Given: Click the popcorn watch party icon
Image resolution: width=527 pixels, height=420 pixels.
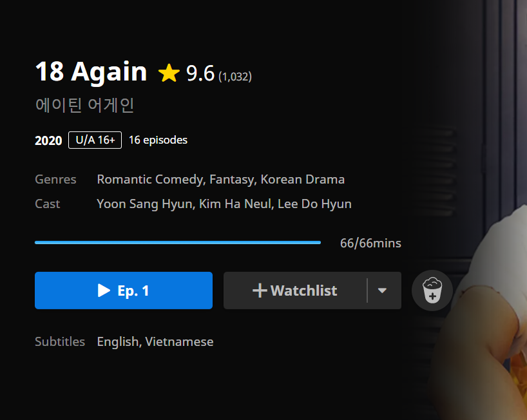Looking at the screenshot, I should pyautogui.click(x=432, y=291).
